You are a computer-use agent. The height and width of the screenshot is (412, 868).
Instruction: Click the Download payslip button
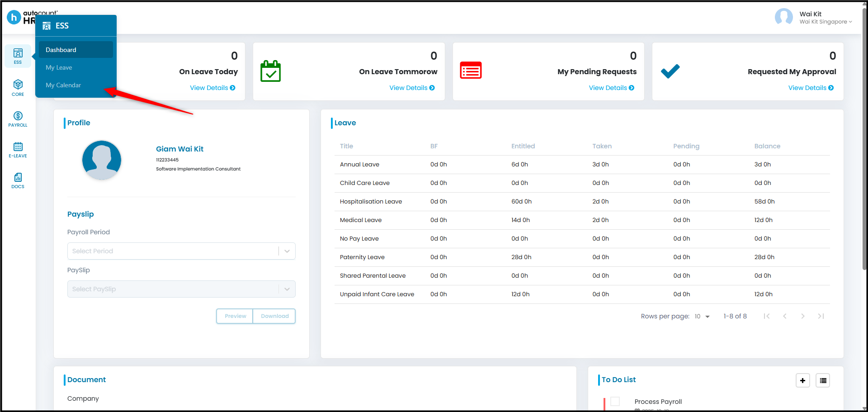pyautogui.click(x=274, y=316)
